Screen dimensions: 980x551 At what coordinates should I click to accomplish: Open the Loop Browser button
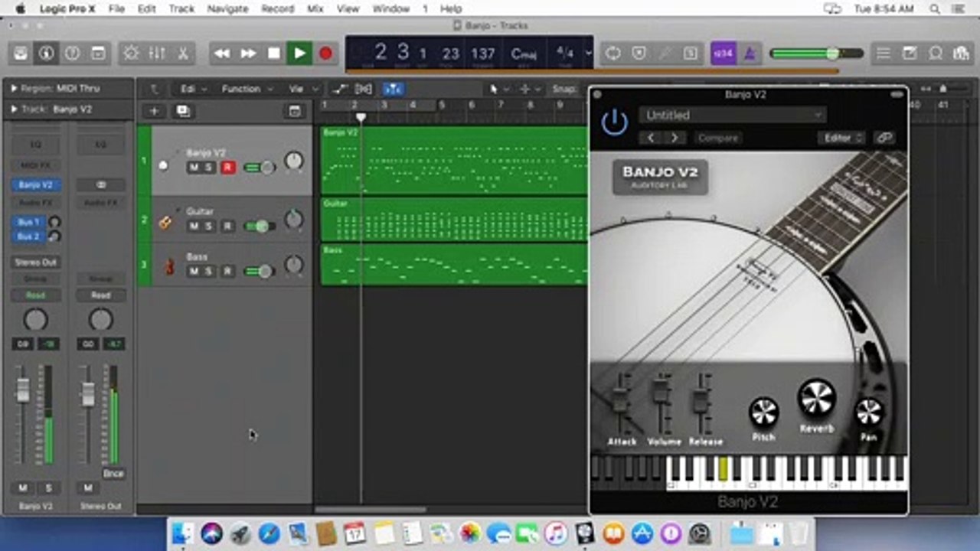click(x=936, y=54)
